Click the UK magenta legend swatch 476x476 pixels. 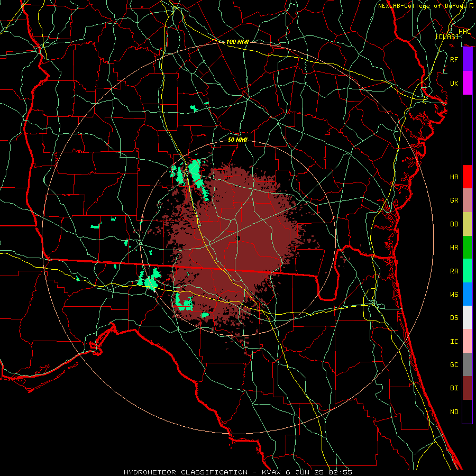click(x=467, y=83)
